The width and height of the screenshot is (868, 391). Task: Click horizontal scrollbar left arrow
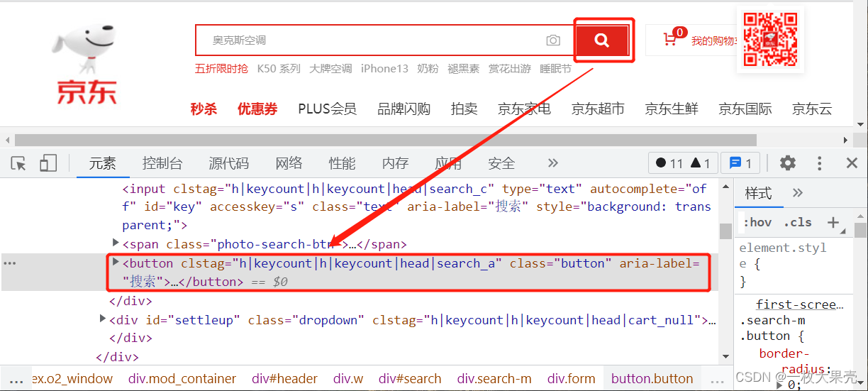[x=7, y=140]
